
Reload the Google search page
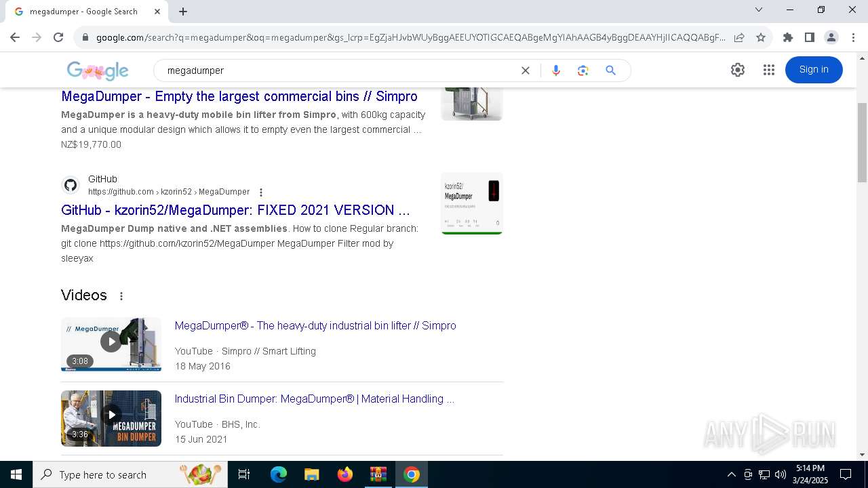point(58,37)
